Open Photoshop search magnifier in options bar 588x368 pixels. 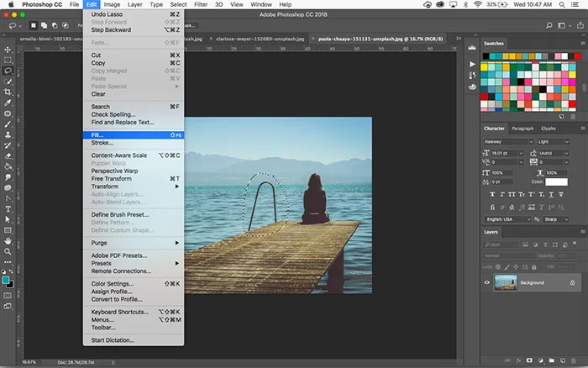point(549,25)
